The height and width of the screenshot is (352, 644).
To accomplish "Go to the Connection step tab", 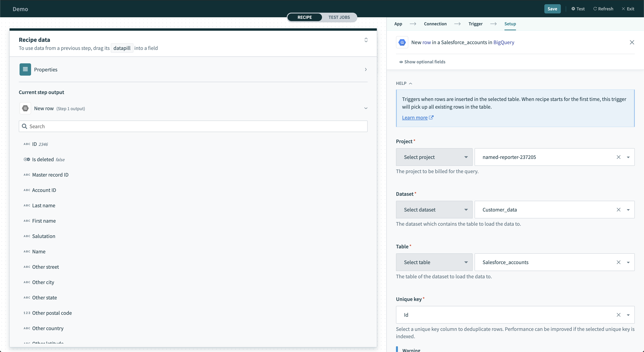I will (x=435, y=24).
